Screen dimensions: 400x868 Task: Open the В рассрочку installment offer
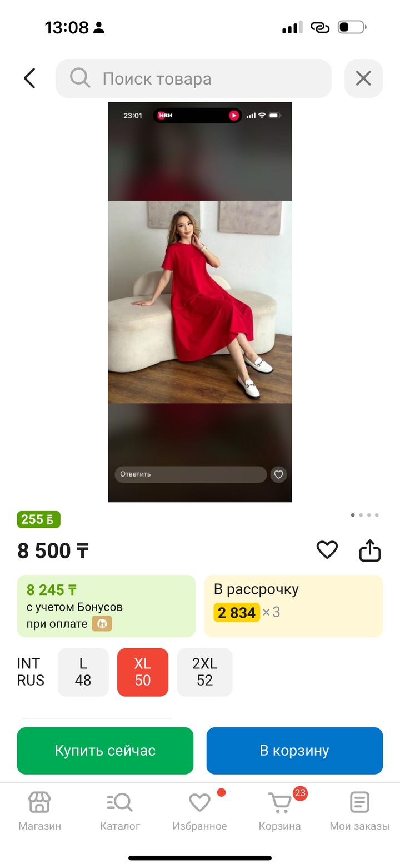click(x=293, y=606)
